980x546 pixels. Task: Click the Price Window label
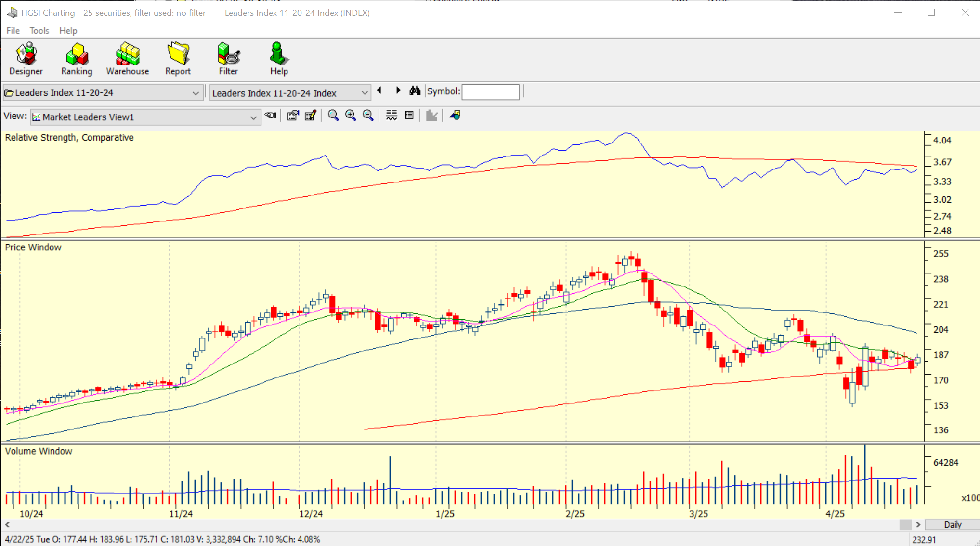point(33,247)
